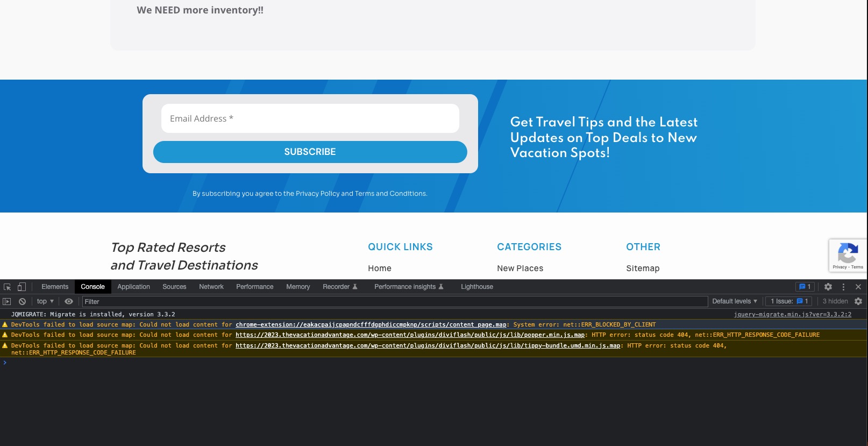The image size is (868, 446).
Task: Open the New Places category link
Action: 520,268
